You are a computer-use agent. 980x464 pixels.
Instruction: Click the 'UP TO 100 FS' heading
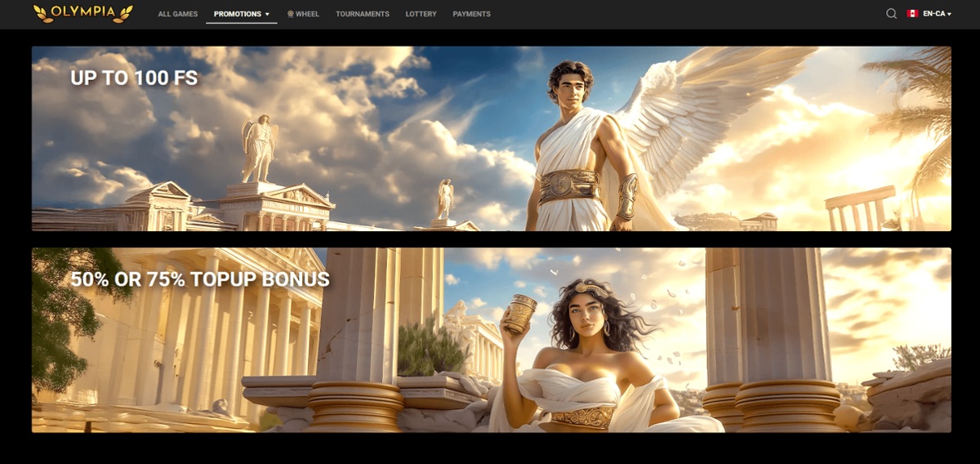[x=134, y=78]
